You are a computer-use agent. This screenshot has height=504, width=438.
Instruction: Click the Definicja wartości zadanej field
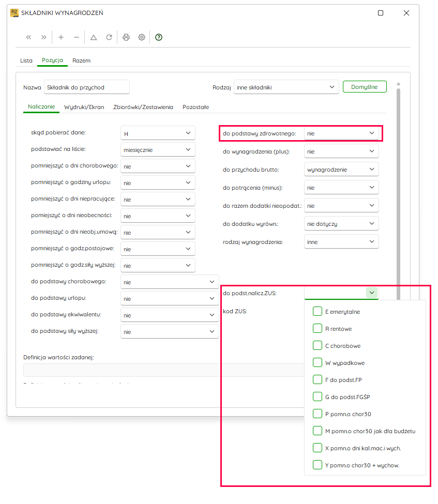164,370
